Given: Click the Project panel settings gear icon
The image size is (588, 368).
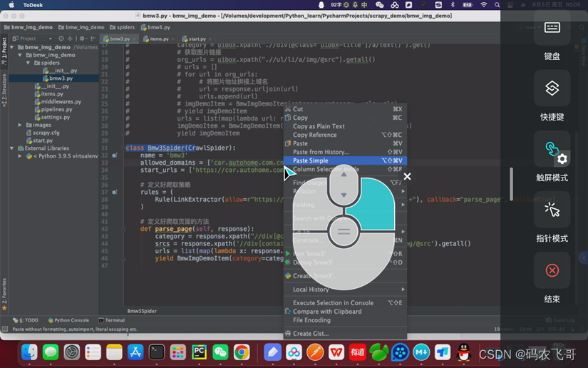Looking at the screenshot, I should 82,39.
